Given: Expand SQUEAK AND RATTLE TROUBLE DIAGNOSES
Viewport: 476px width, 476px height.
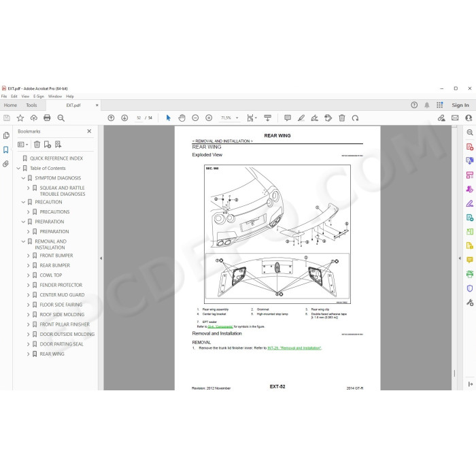Looking at the screenshot, I should pyautogui.click(x=29, y=188).
